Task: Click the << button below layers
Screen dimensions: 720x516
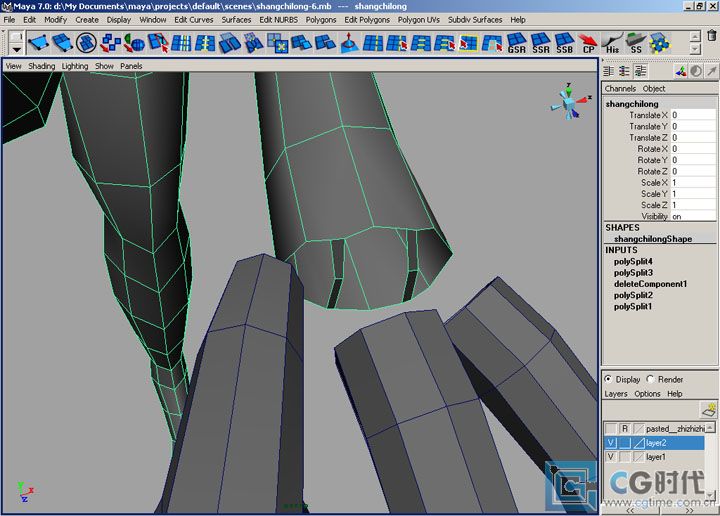Action: point(630,510)
